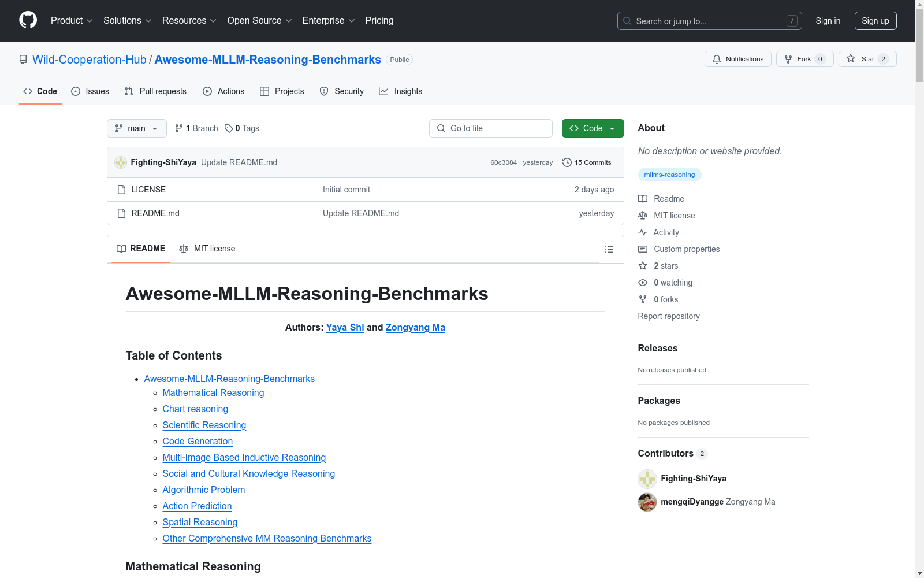Viewport: 924px width, 578px height.
Task: Click the Notifications bell button
Action: point(738,59)
